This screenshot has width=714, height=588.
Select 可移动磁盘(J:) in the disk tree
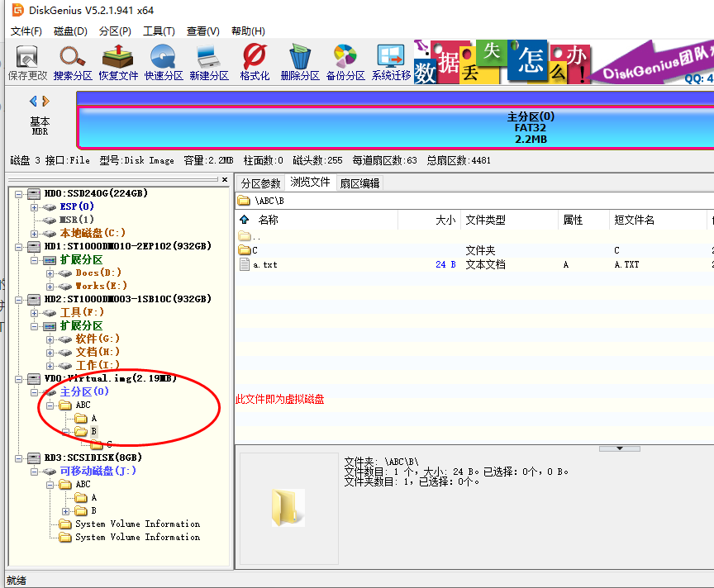coord(98,471)
